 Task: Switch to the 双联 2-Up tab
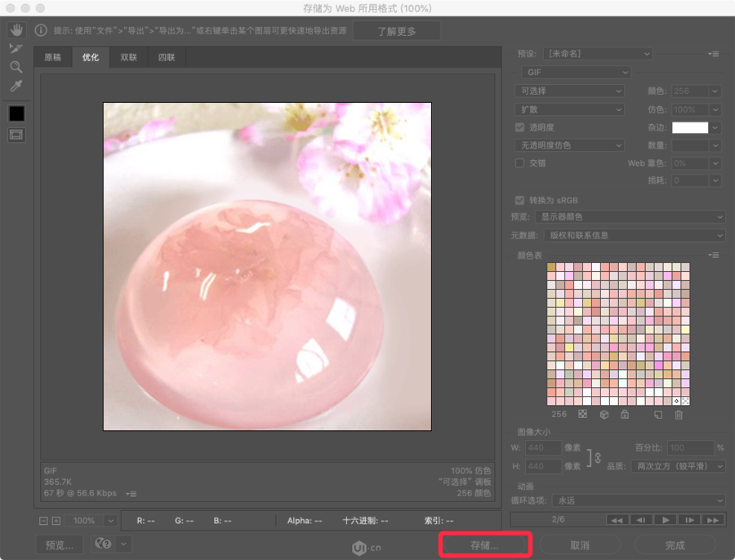128,58
